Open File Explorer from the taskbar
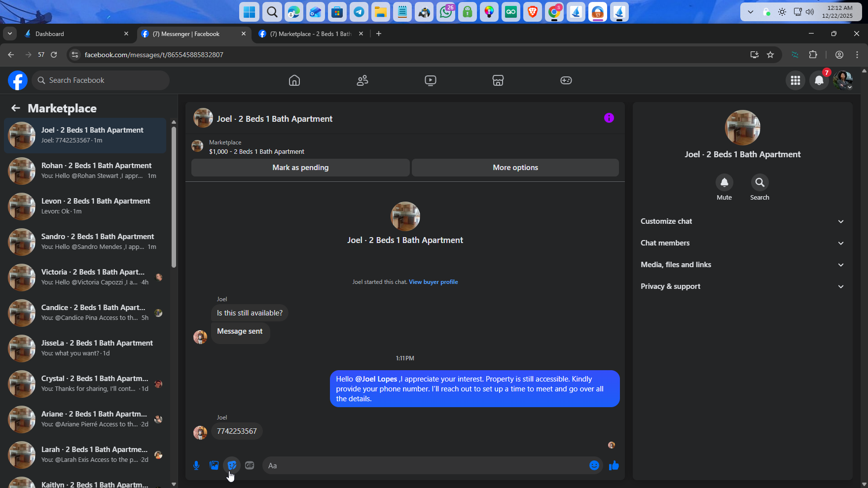Screen dimensions: 868x488 [x=381, y=12]
